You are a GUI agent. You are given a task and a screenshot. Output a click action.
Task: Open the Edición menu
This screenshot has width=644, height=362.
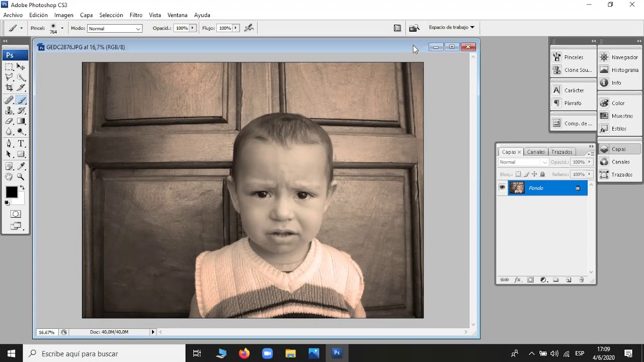click(x=39, y=15)
